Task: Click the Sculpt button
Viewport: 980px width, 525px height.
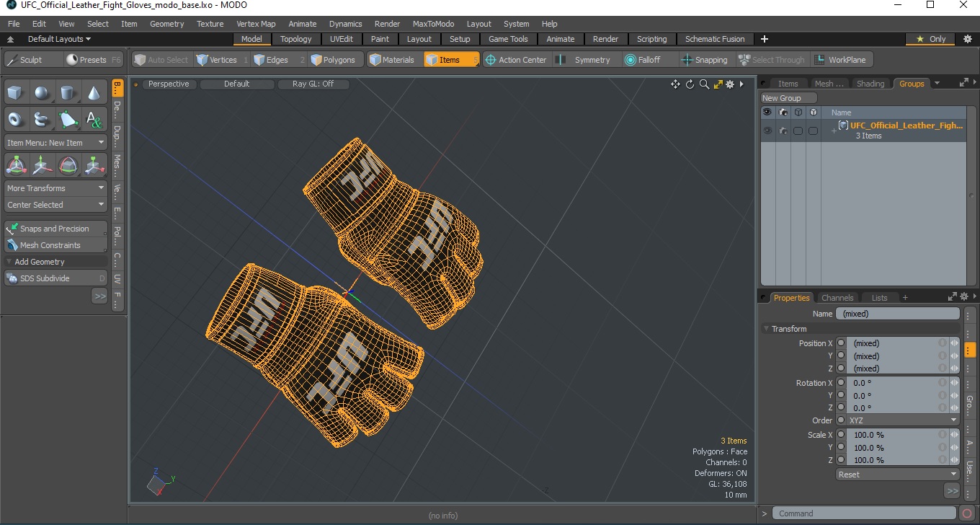Action: 32,60
